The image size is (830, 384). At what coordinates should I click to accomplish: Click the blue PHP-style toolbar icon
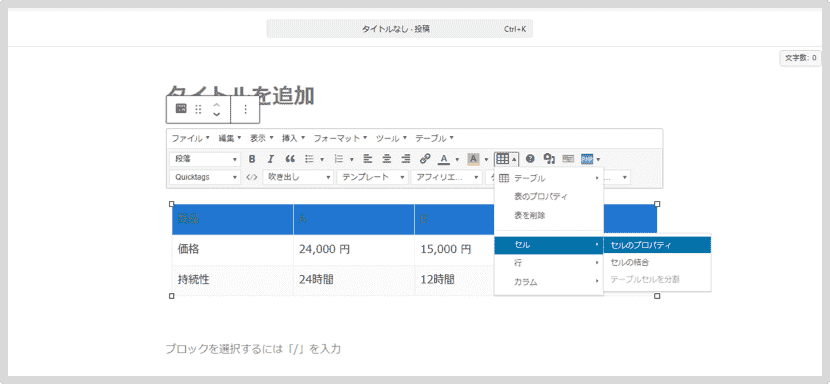(587, 159)
